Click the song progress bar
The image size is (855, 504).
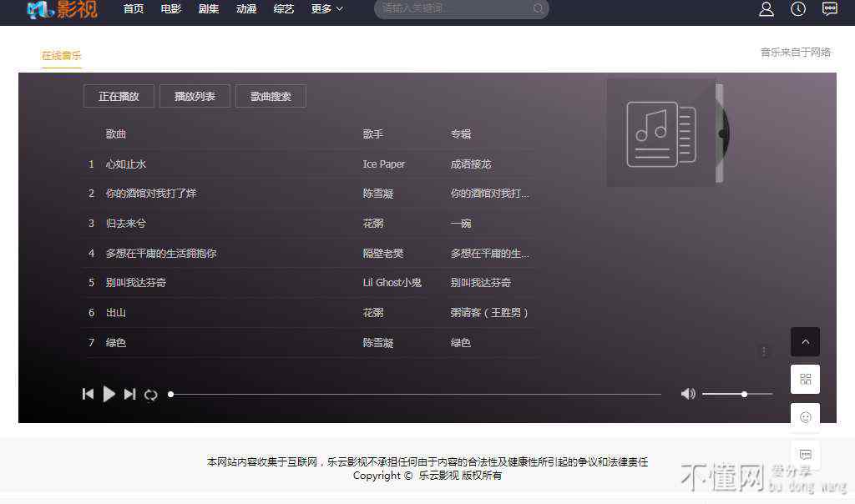[x=416, y=394]
